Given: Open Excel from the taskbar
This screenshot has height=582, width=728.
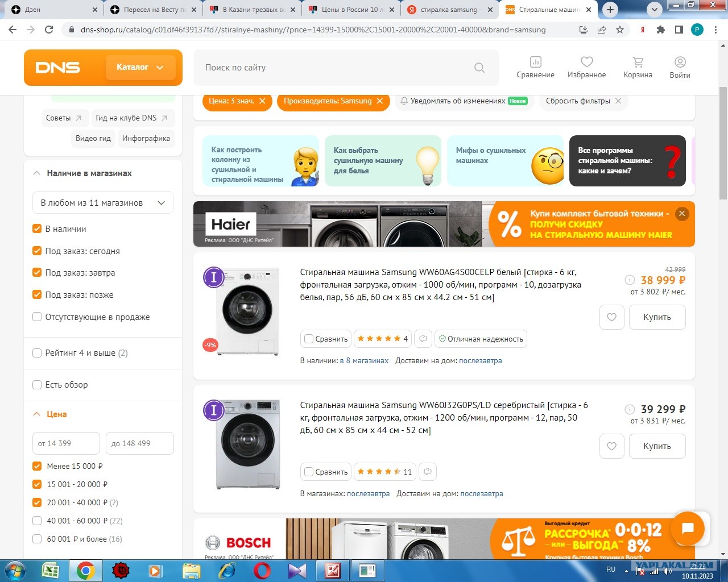Looking at the screenshot, I should tap(51, 571).
